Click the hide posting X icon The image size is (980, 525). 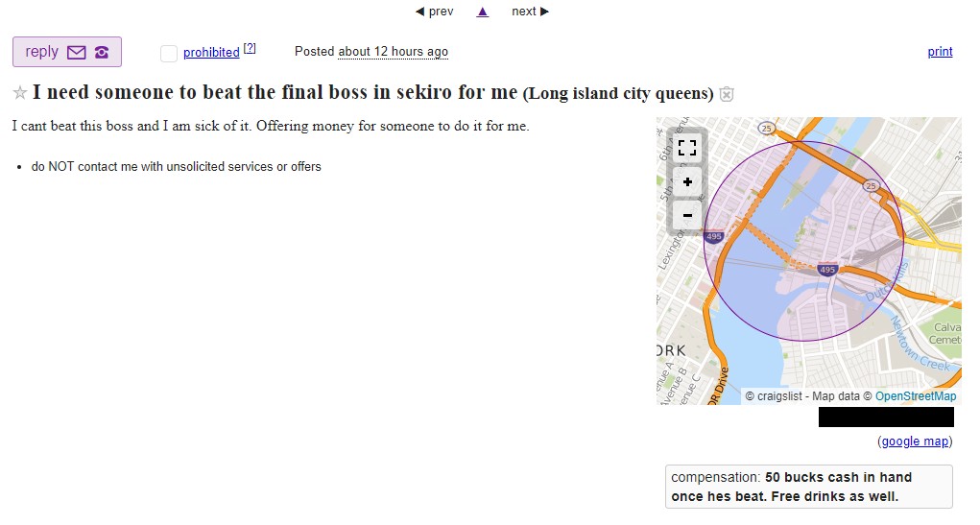click(x=727, y=94)
